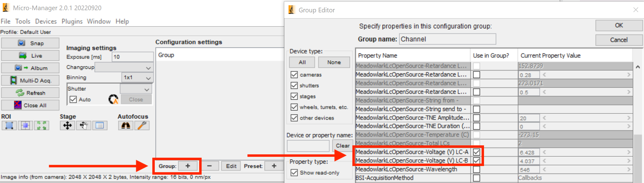Viewport: 644px width, 183px height.
Task: Add a new Group with plus button
Action: click(x=188, y=166)
